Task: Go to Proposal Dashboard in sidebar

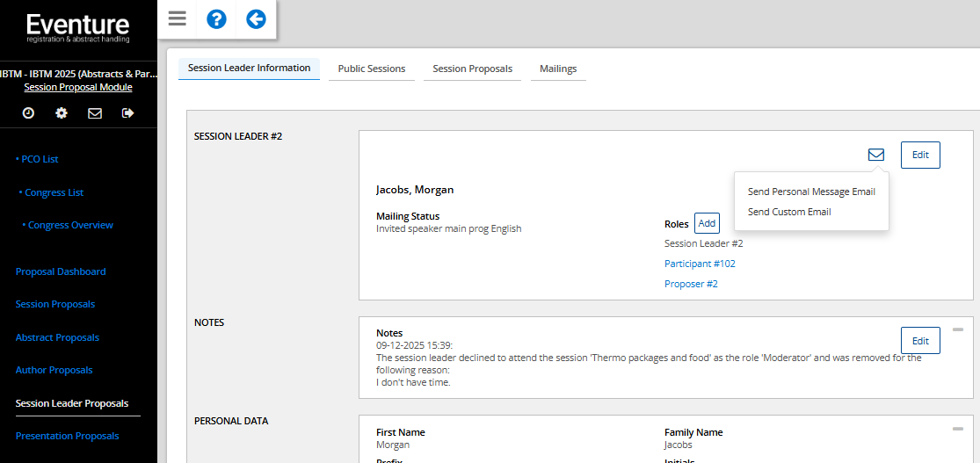Action: (61, 271)
